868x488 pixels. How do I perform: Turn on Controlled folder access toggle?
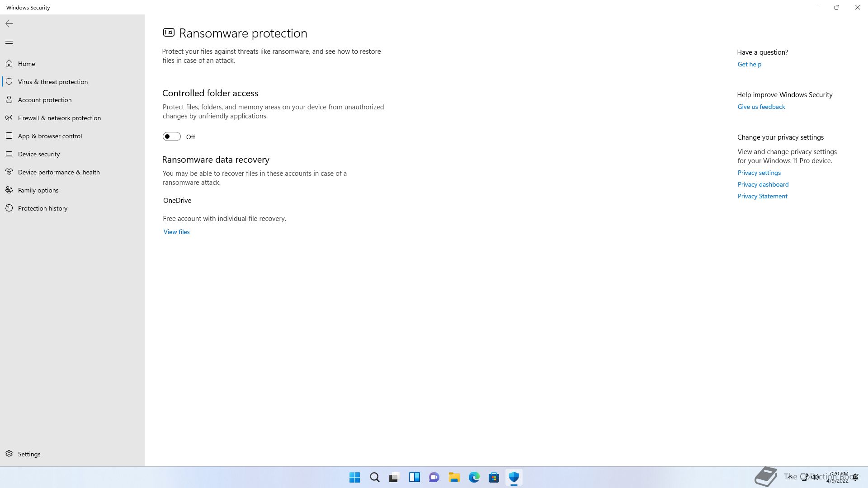[172, 136]
